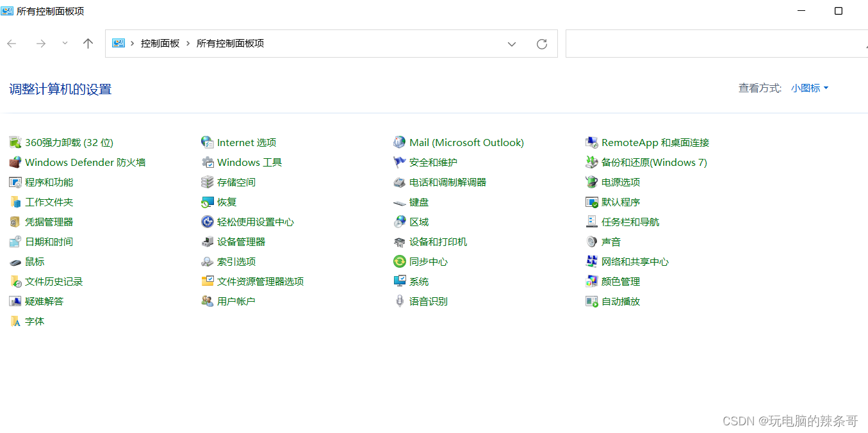This screenshot has height=433, width=868.
Task: Click the 文件历史记录 icon
Action: [x=15, y=281]
